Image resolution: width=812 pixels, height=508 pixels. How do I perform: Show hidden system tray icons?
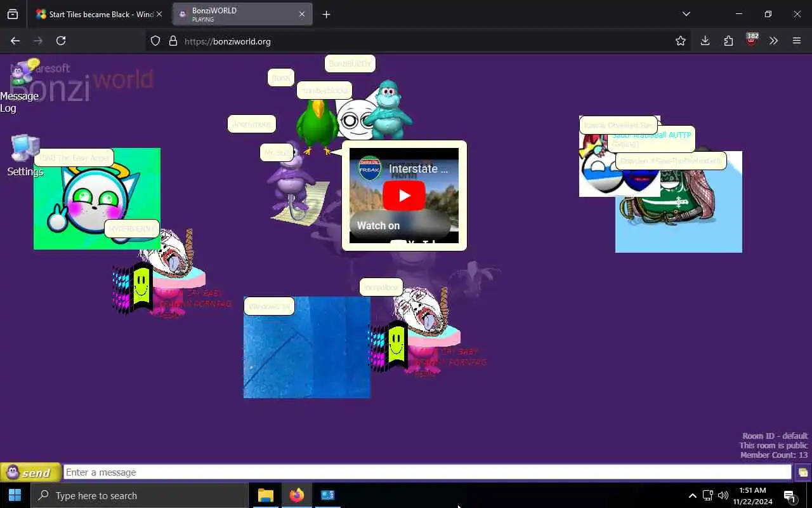tap(692, 495)
